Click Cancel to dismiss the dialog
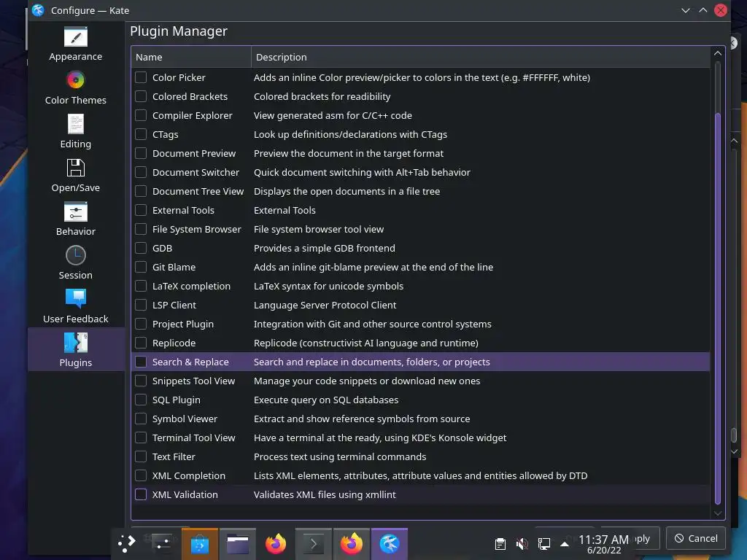This screenshot has width=747, height=560. [695, 538]
